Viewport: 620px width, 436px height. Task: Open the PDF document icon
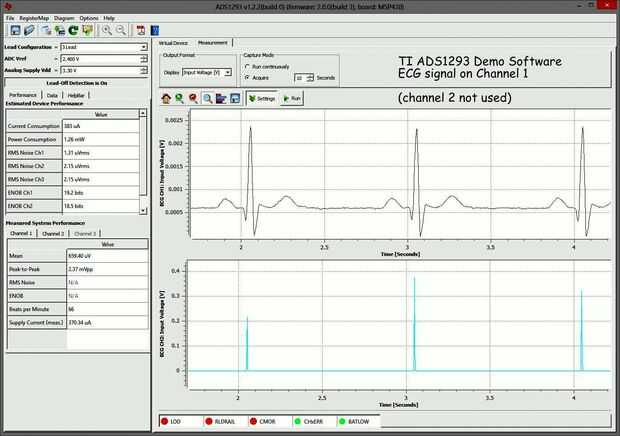tap(141, 30)
